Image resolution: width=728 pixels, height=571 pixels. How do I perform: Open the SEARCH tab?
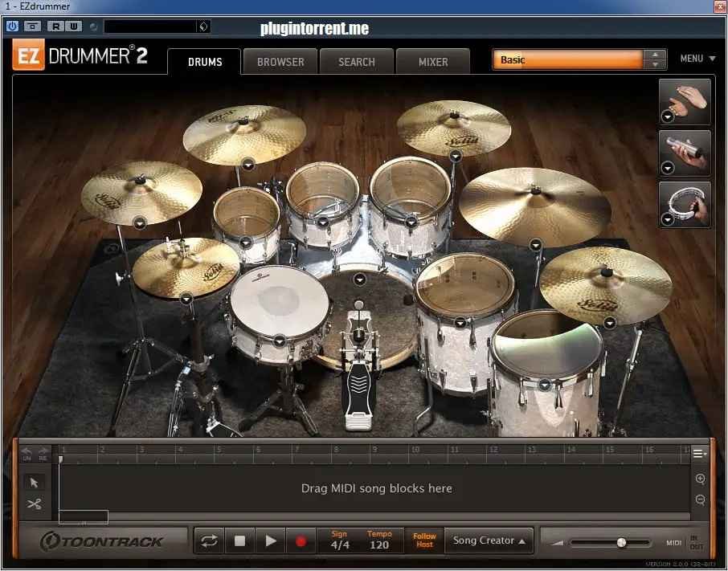click(357, 62)
